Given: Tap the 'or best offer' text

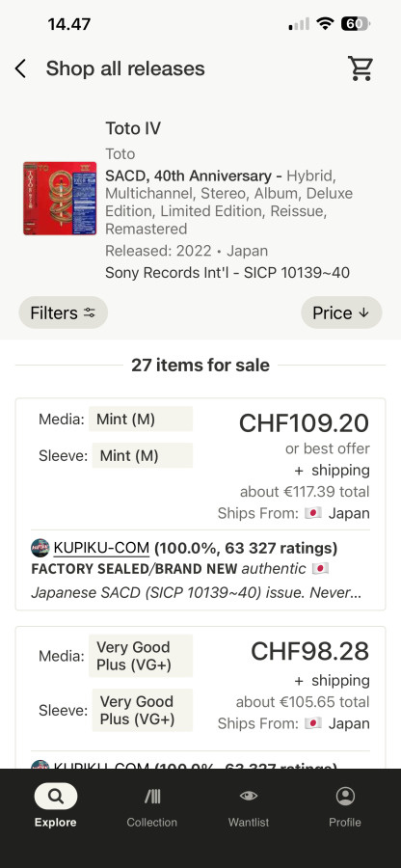Looking at the screenshot, I should [x=328, y=448].
